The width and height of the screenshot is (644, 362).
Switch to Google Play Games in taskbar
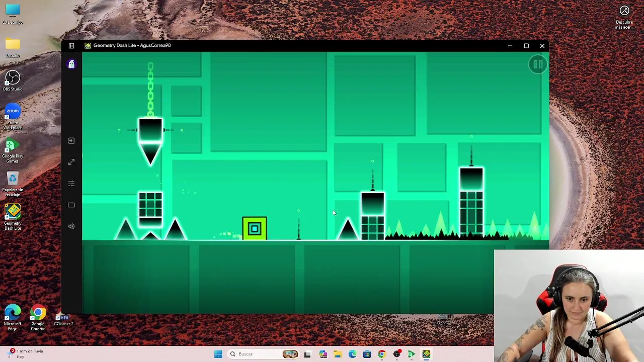411,354
